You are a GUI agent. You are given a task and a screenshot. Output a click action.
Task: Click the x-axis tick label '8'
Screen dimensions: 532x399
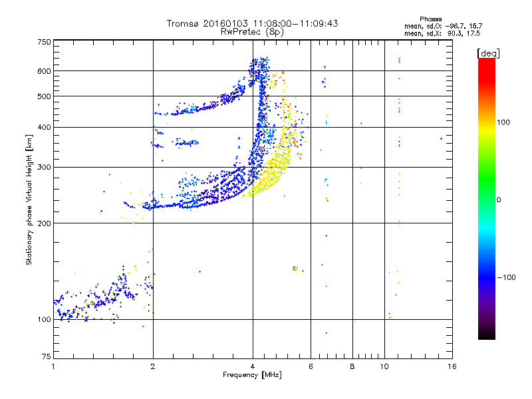352,366
